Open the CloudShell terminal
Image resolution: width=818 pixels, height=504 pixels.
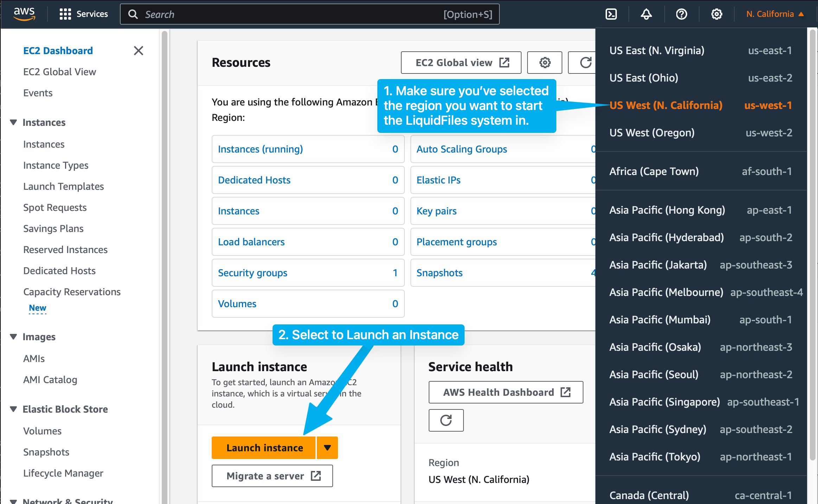612,14
